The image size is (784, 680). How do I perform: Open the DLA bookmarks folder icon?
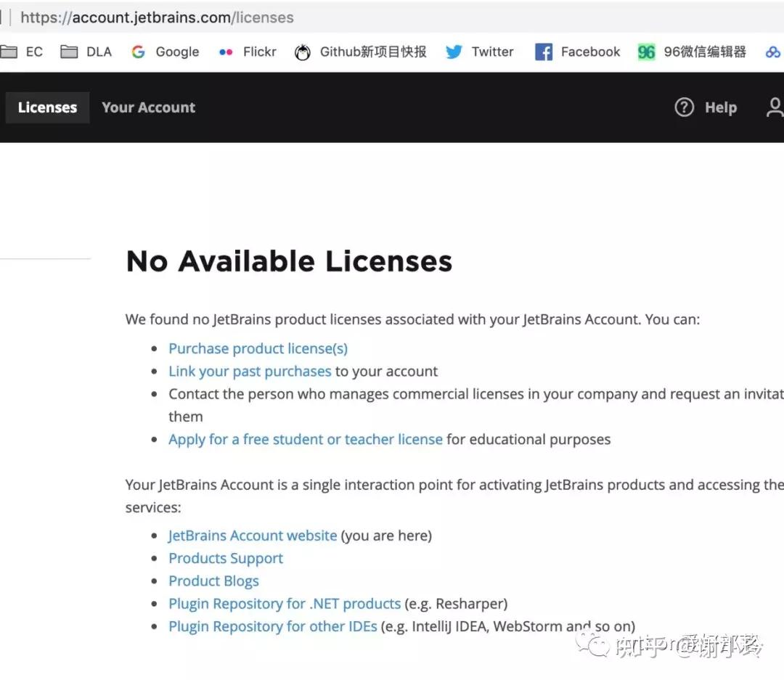[69, 52]
